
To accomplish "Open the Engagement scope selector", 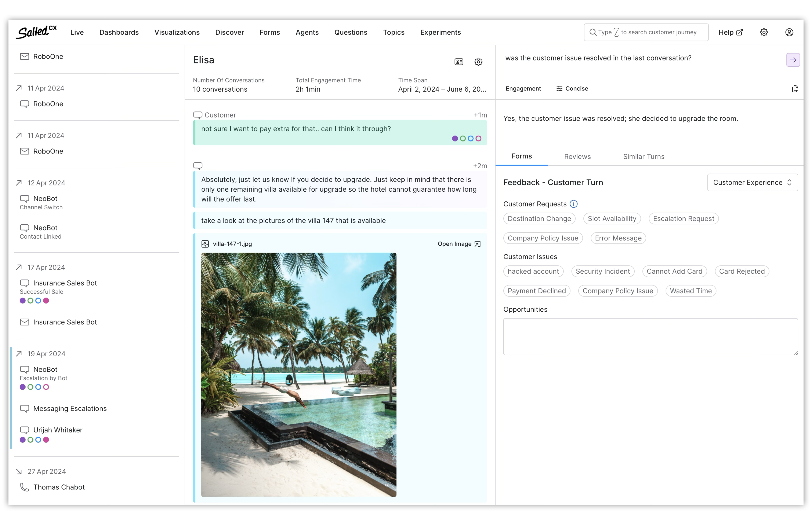I will (523, 89).
